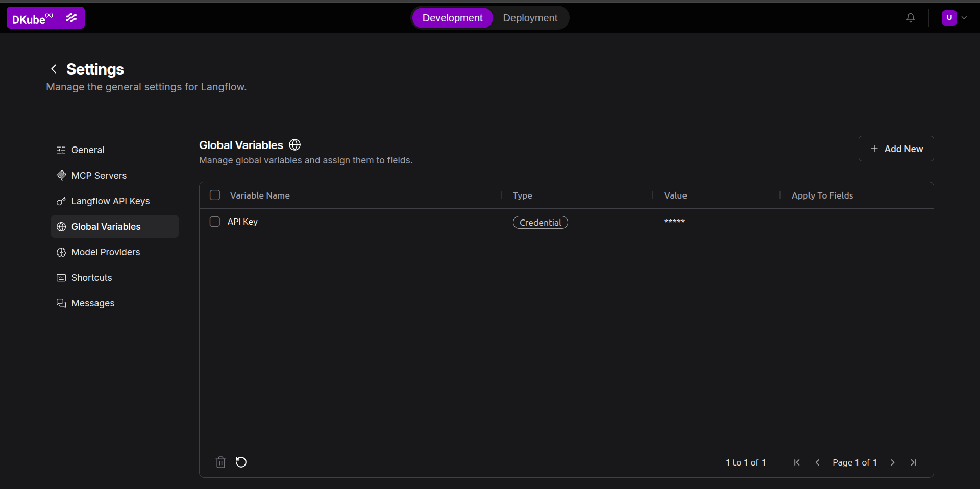Click the Credential type badge
The width and height of the screenshot is (980, 489).
[x=540, y=223]
